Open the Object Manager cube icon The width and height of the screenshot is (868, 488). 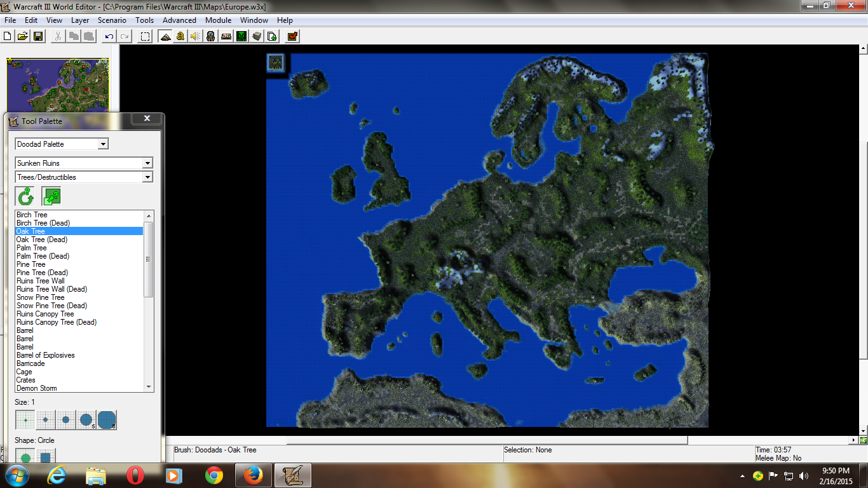257,36
